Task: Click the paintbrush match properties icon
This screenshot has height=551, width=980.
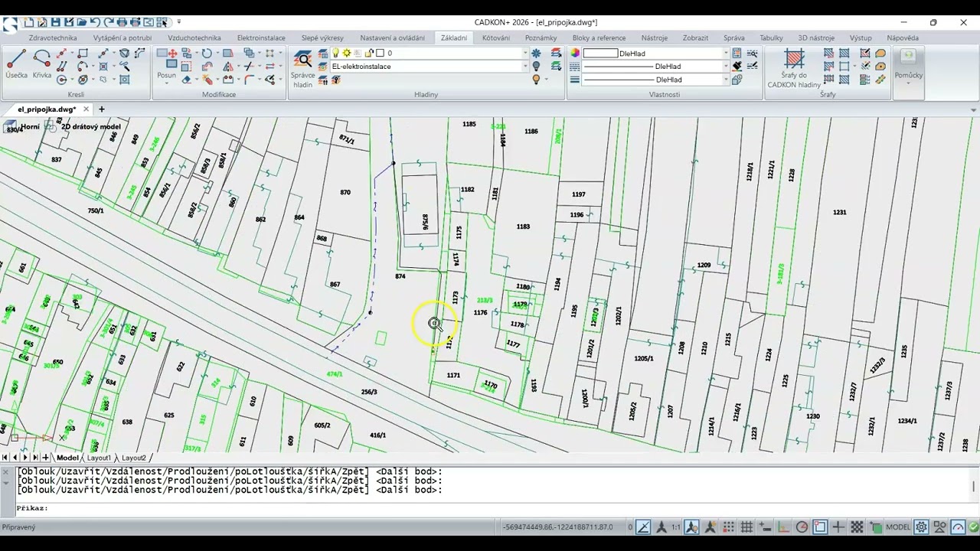Action: pyautogui.click(x=737, y=66)
